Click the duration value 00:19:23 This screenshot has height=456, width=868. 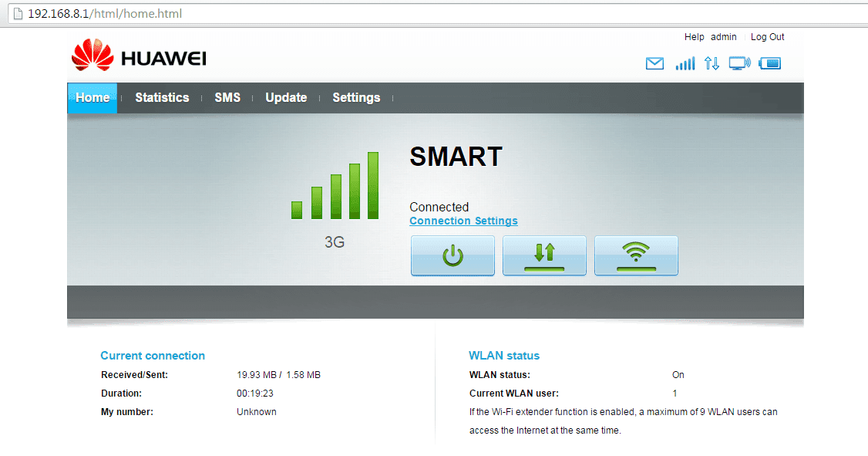[255, 394]
